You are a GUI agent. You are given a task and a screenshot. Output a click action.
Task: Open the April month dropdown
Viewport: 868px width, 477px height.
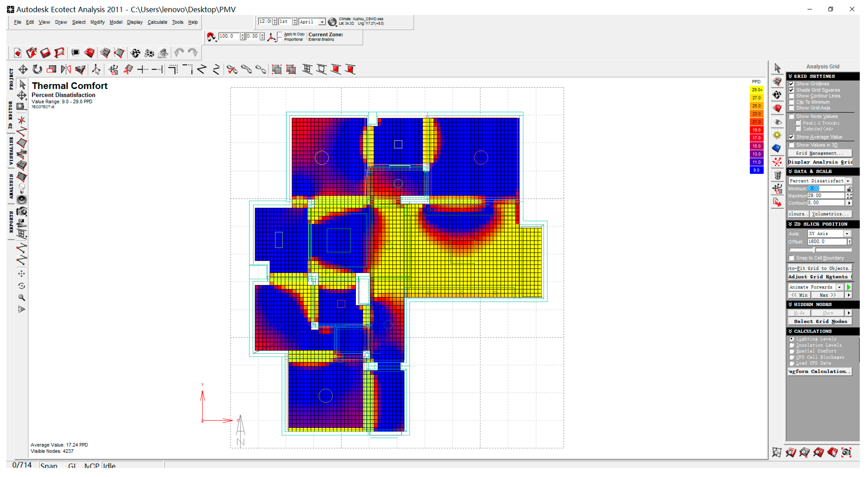(322, 22)
